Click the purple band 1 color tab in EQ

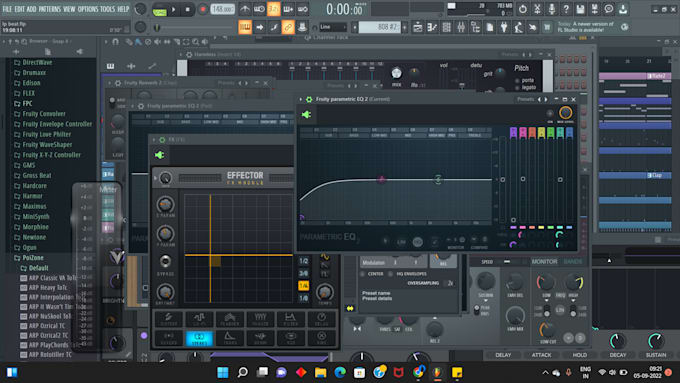(x=513, y=132)
